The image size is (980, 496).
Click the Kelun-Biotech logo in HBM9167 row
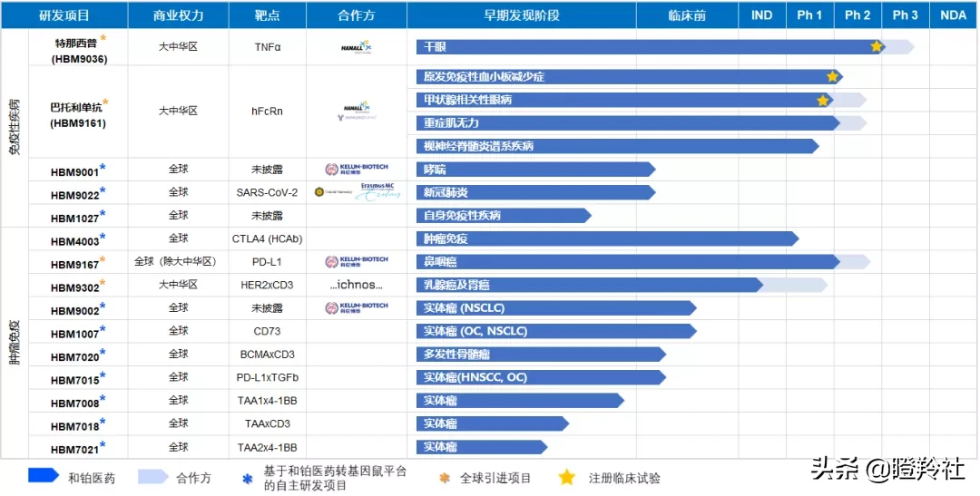[357, 262]
